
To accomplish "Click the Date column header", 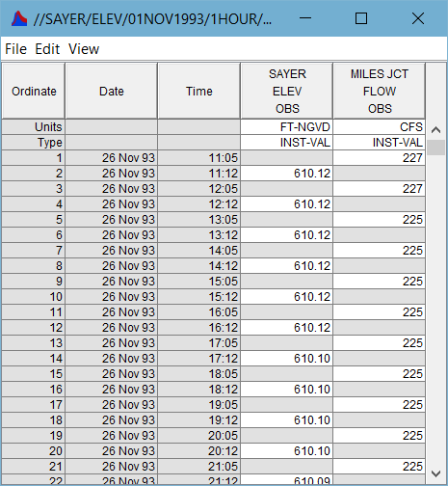I will coord(111,91).
